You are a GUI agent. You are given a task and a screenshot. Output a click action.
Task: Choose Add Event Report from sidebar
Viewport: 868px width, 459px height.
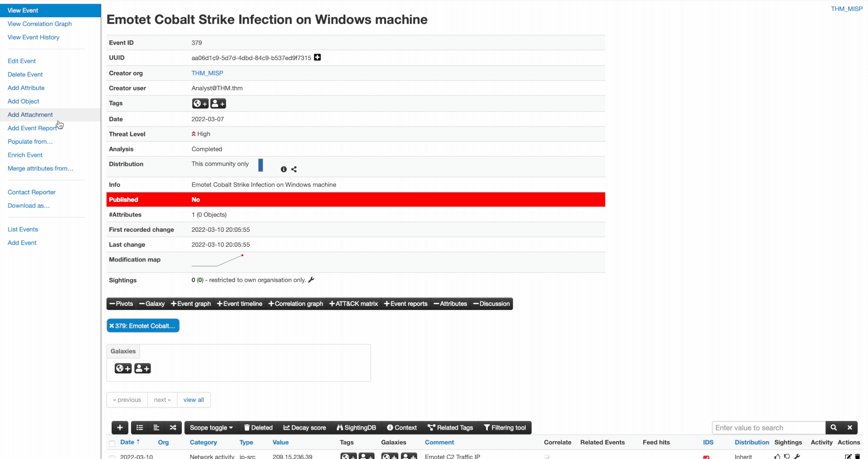pos(33,128)
